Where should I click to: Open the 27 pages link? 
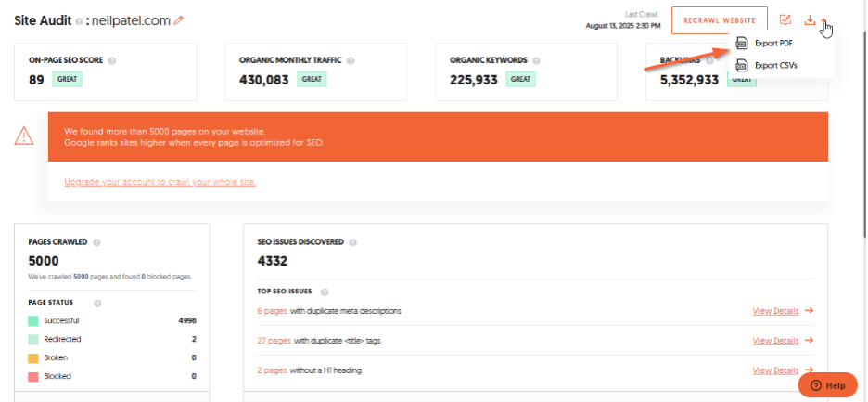point(274,341)
